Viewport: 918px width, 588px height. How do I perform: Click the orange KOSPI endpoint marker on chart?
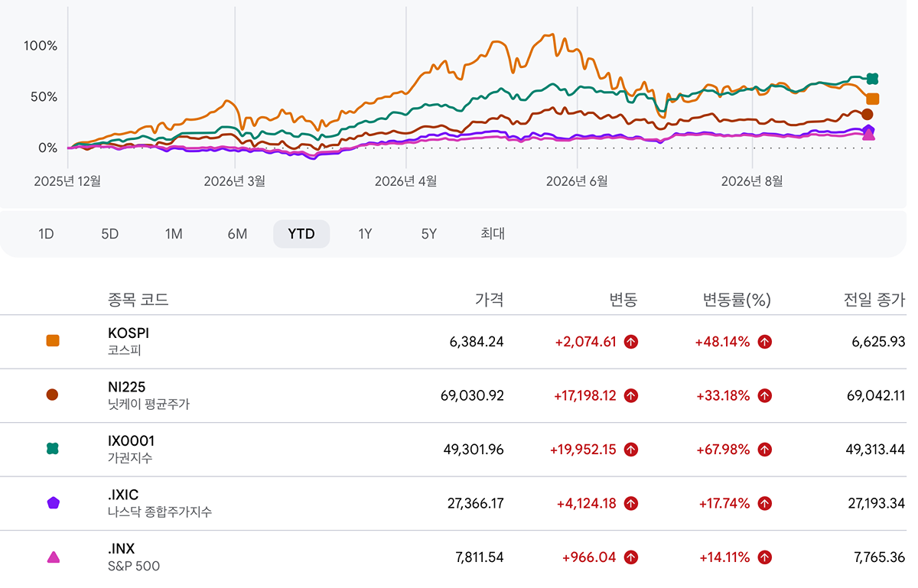(x=872, y=99)
